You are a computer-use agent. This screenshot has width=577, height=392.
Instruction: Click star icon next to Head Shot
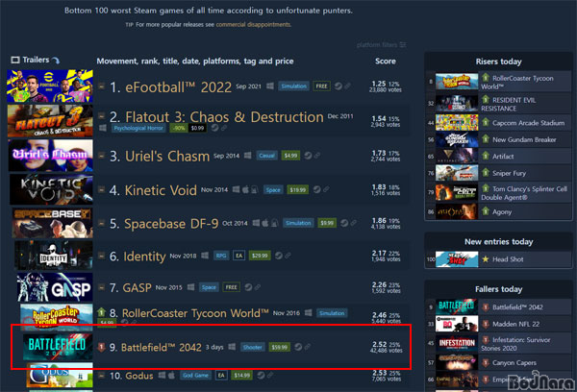point(486,259)
